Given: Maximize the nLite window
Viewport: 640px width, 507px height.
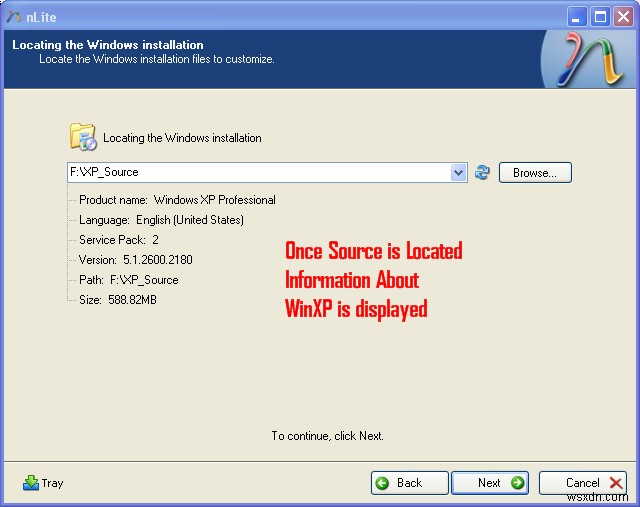Looking at the screenshot, I should tap(600, 17).
